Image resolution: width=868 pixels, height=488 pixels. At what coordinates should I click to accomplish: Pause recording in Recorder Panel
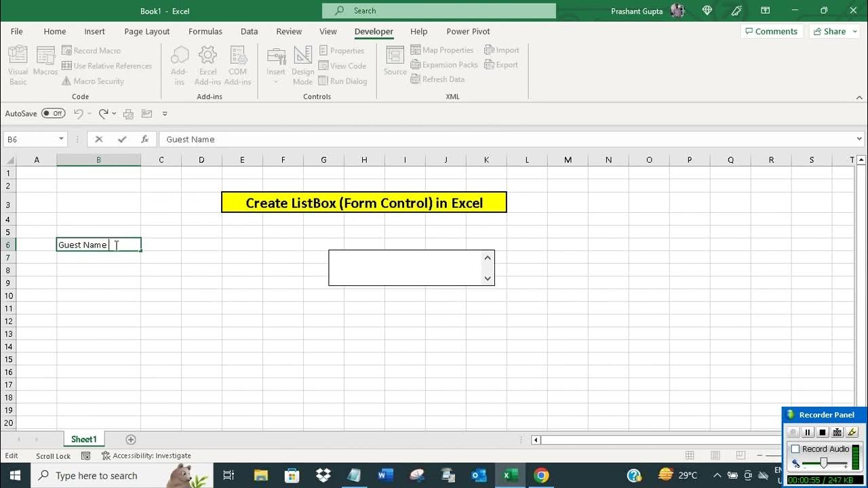click(x=808, y=432)
